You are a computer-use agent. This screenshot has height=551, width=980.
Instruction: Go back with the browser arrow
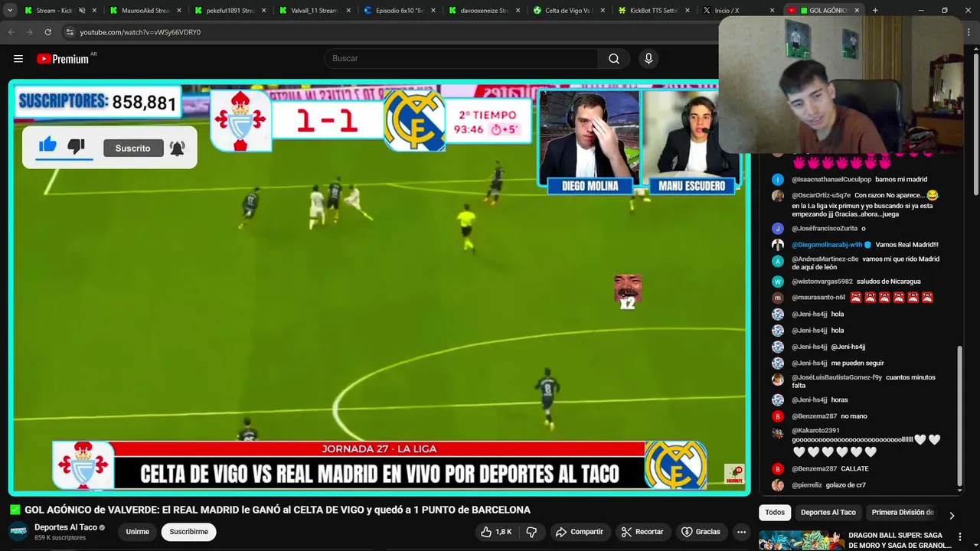(x=11, y=32)
